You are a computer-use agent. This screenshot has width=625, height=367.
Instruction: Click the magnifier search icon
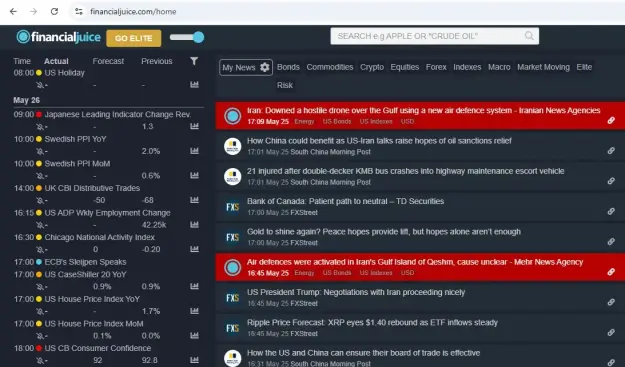[529, 36]
